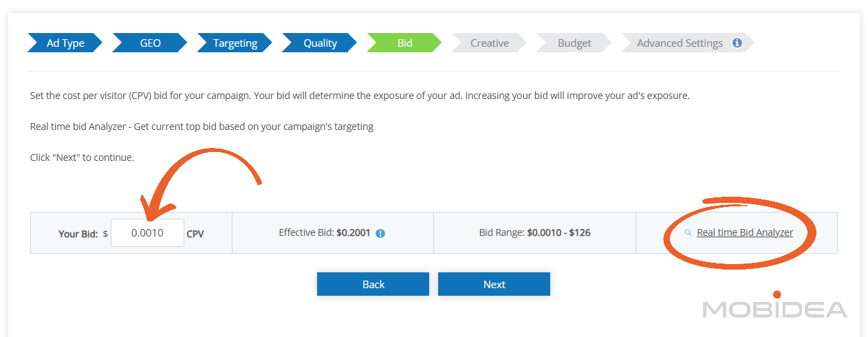Switch to the Targeting step
868x337 pixels.
235,43
